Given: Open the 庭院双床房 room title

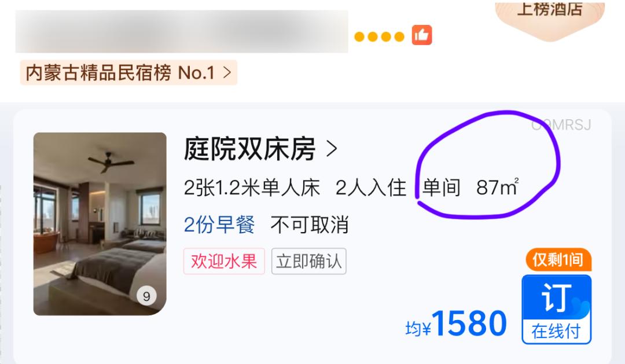Looking at the screenshot, I should pos(249,149).
